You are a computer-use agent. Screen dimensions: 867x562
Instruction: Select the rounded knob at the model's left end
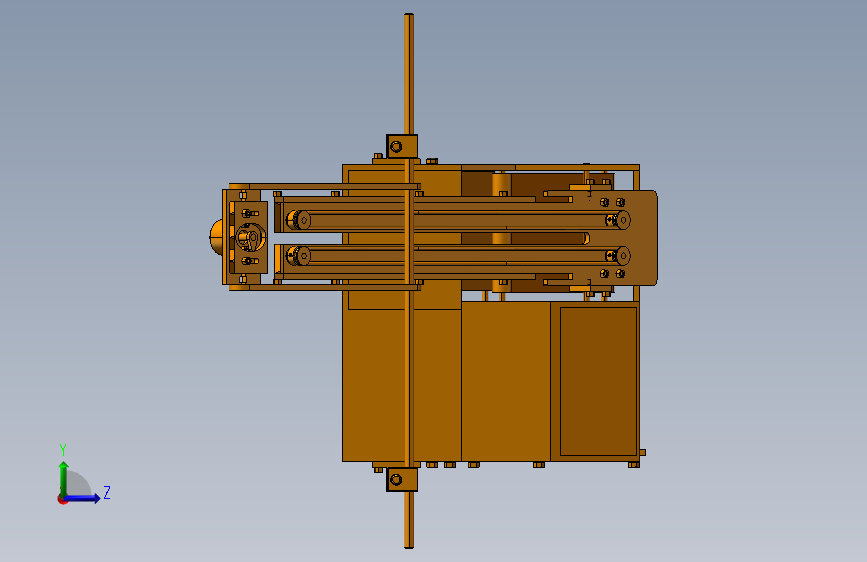point(216,237)
